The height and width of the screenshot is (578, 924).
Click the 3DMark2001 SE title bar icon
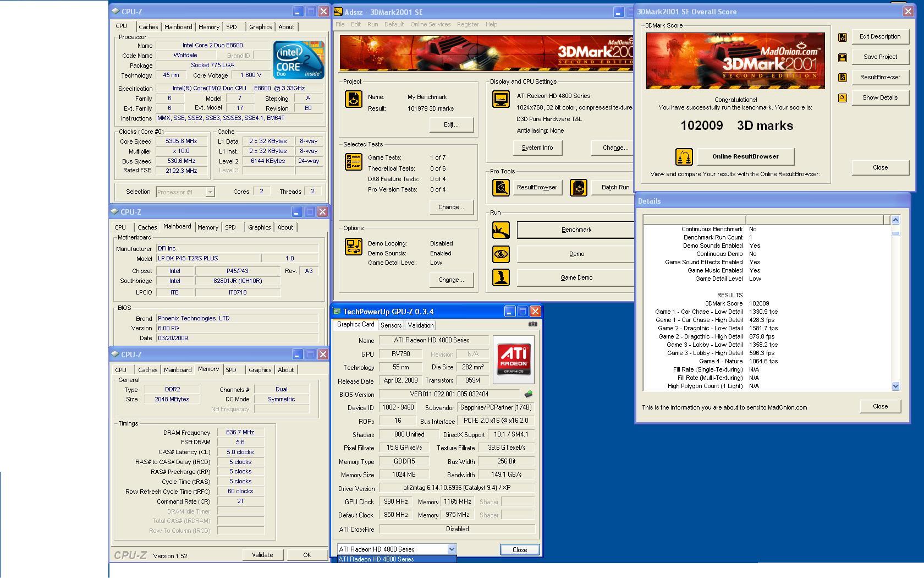coord(338,12)
